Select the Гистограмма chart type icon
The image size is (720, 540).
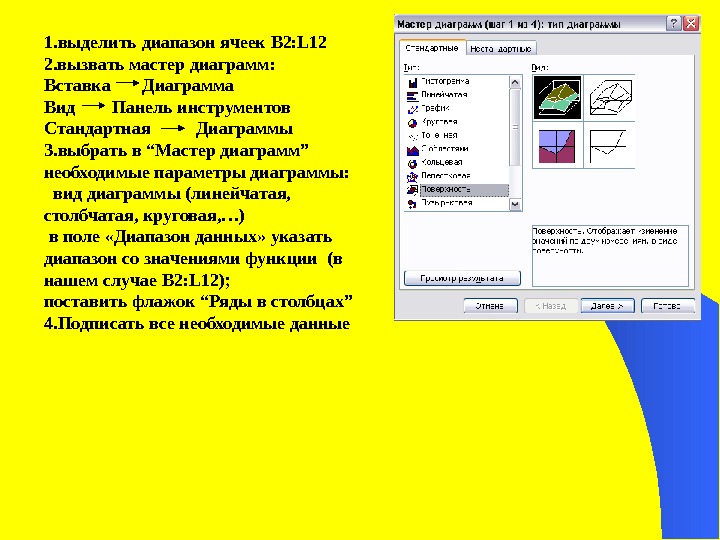pos(412,82)
